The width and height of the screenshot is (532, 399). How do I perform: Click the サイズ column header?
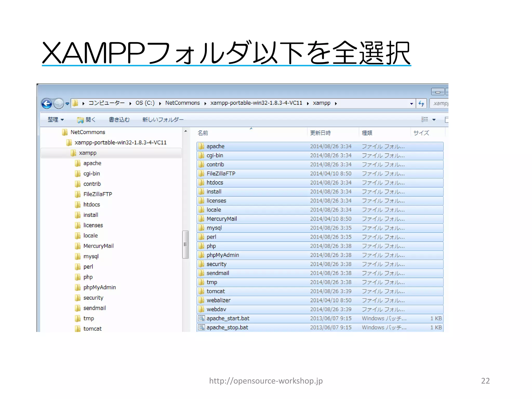421,133
